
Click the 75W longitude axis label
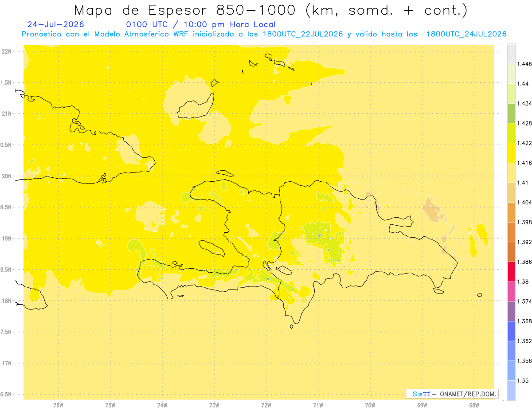pyautogui.click(x=110, y=405)
